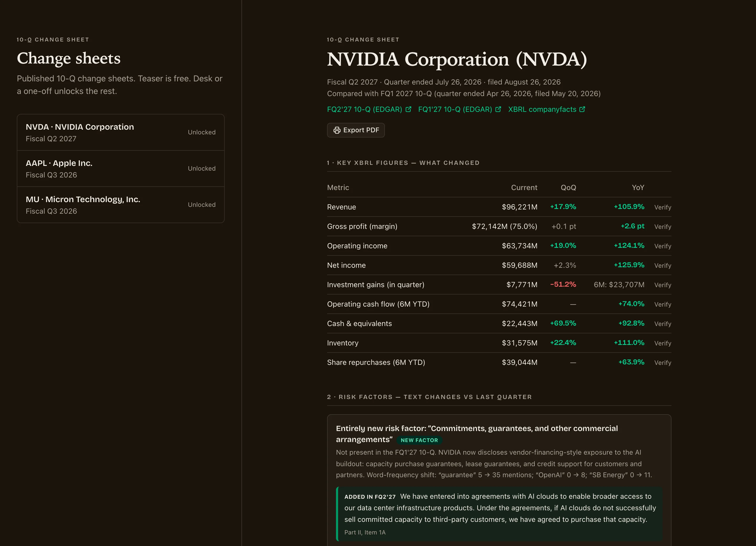Click the Metric column header
The image size is (756, 546).
pos(338,188)
